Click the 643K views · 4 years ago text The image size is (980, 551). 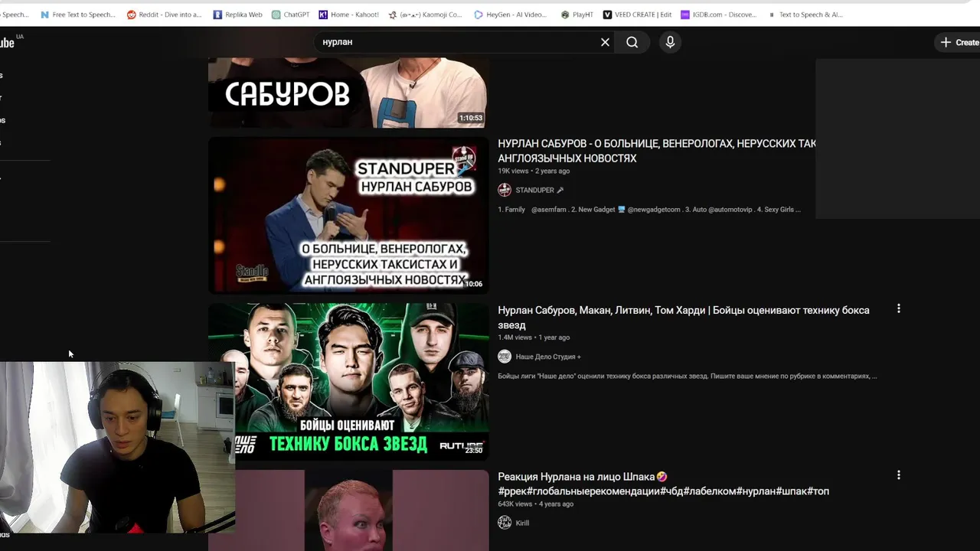(x=535, y=504)
